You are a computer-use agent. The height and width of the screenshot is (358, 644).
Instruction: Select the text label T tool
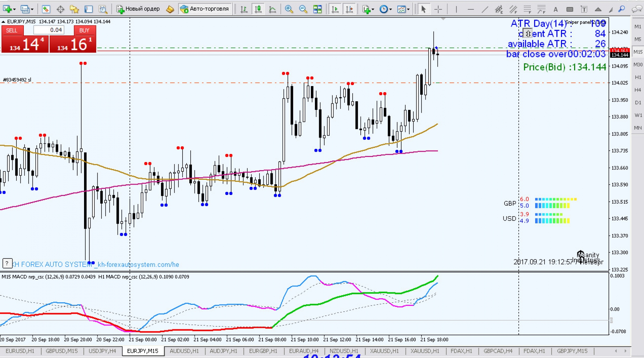[x=584, y=9]
